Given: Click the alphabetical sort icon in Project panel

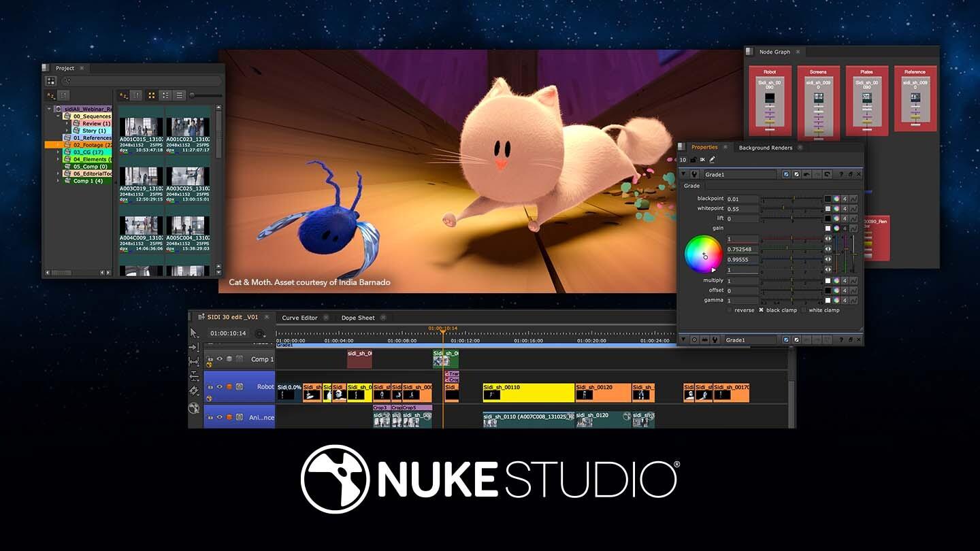Looking at the screenshot, I should [124, 95].
